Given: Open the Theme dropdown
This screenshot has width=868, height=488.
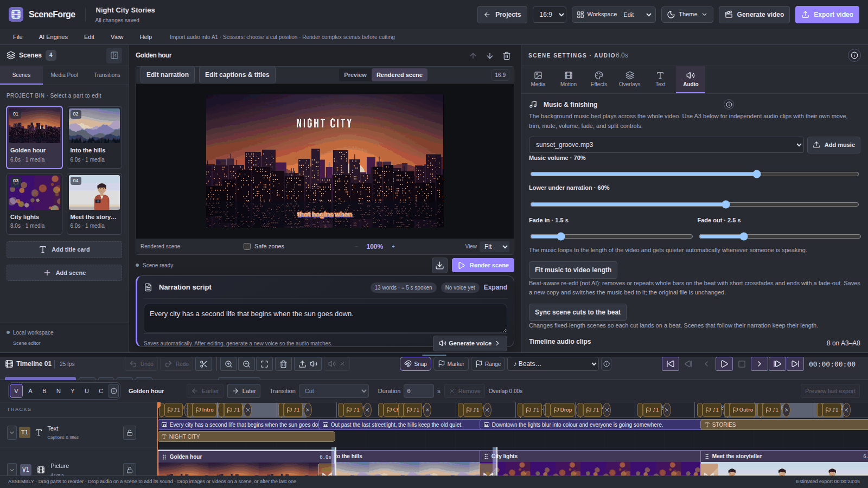Looking at the screenshot, I should pyautogui.click(x=687, y=15).
